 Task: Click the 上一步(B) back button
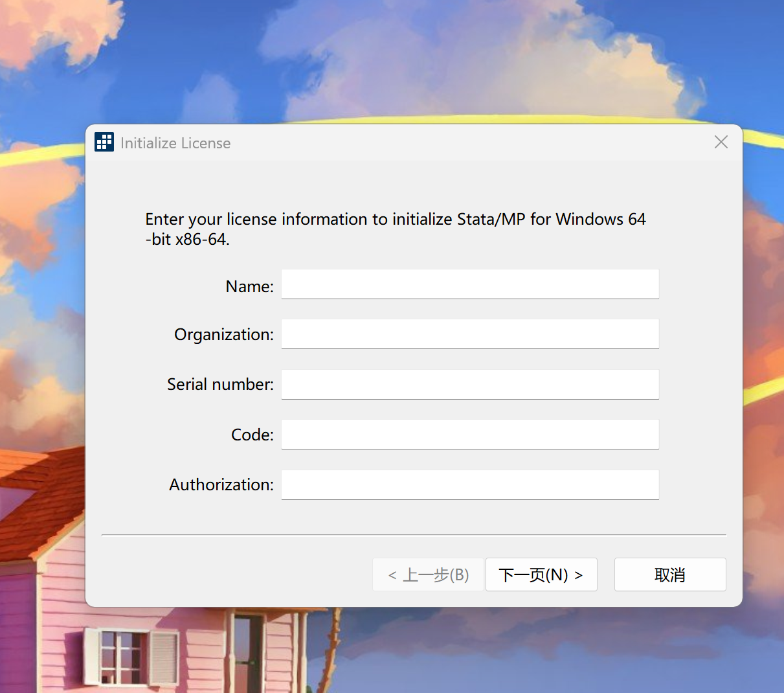click(x=428, y=574)
